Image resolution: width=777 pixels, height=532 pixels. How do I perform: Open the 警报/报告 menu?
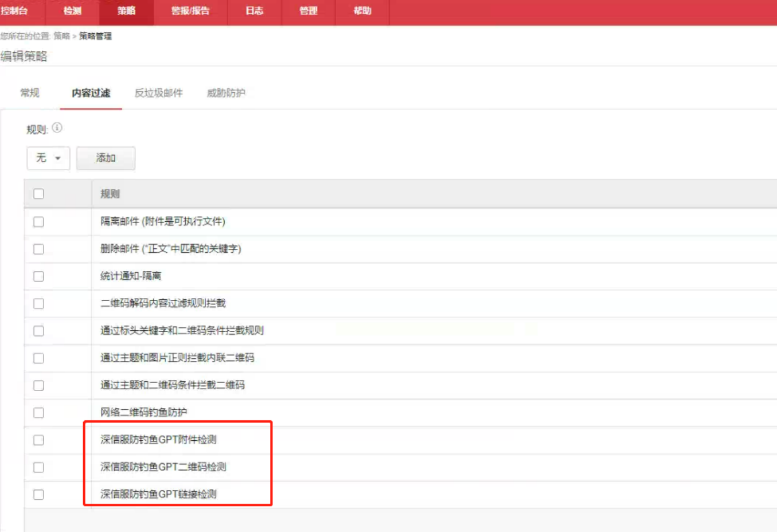(x=190, y=11)
